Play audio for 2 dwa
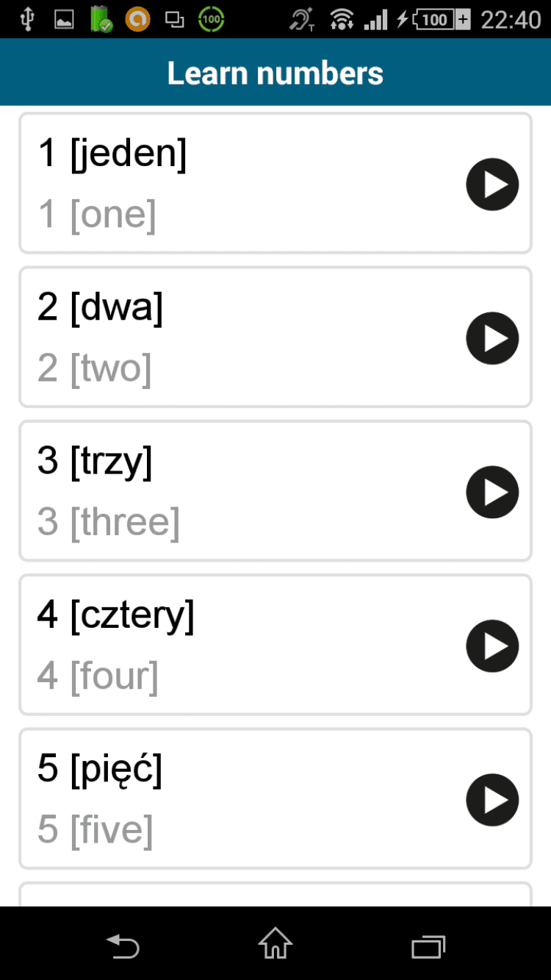Image resolution: width=551 pixels, height=980 pixels. (492, 338)
